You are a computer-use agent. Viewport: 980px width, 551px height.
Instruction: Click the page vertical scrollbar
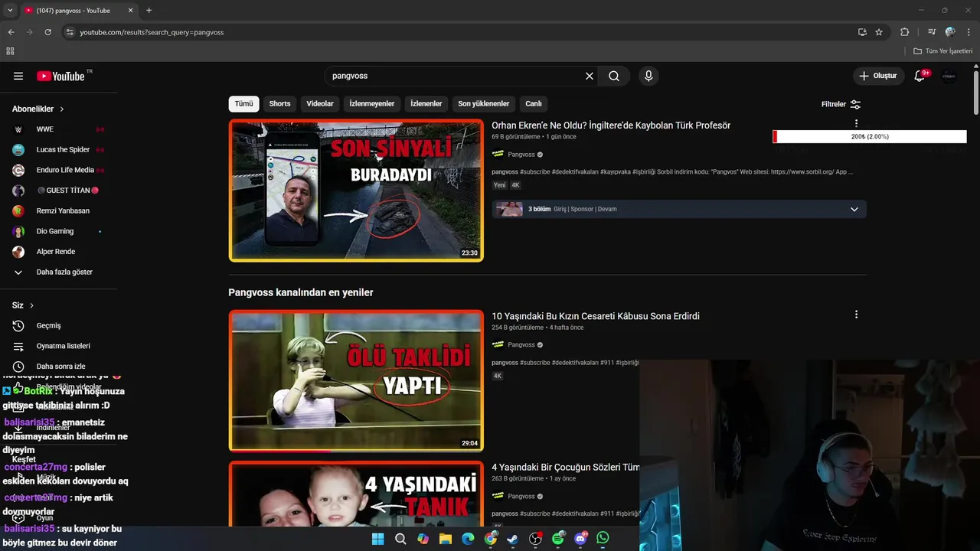click(976, 93)
